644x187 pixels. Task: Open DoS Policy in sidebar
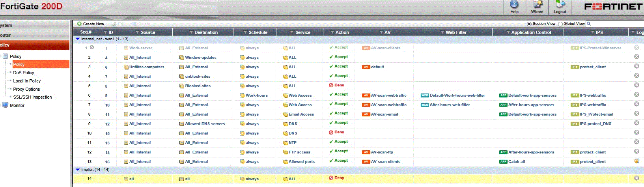[24, 73]
